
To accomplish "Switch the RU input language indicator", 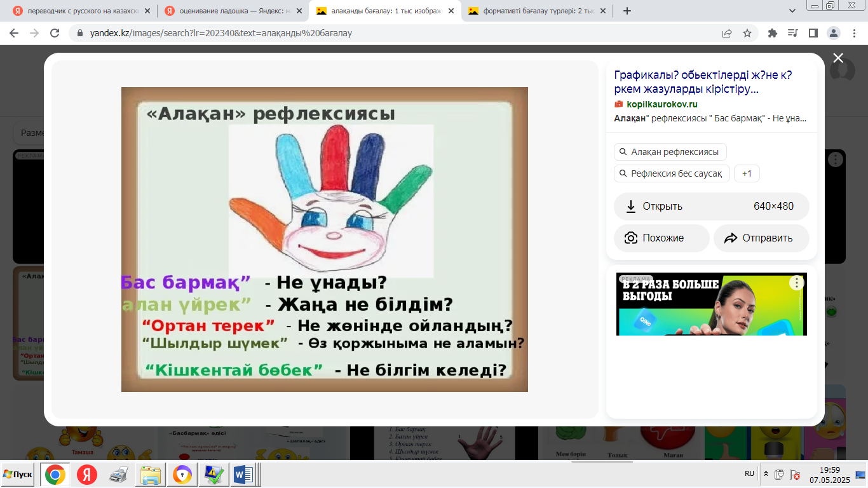I will (750, 474).
